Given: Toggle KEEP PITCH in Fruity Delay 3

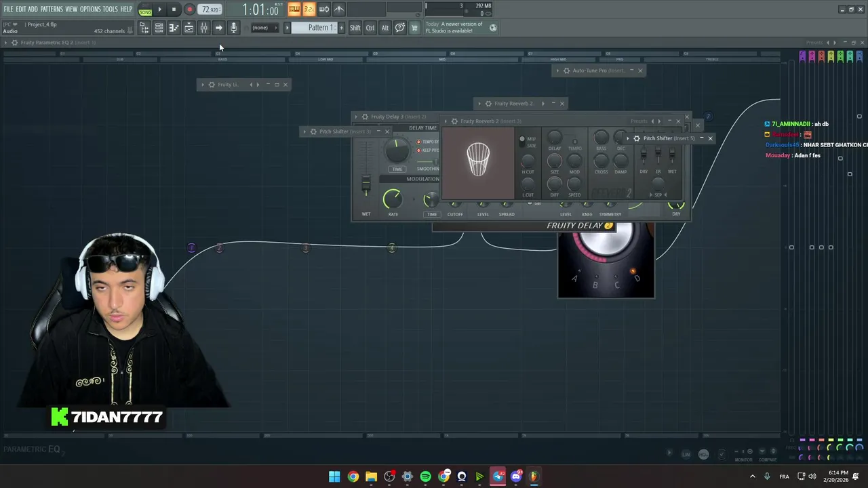Looking at the screenshot, I should point(419,150).
